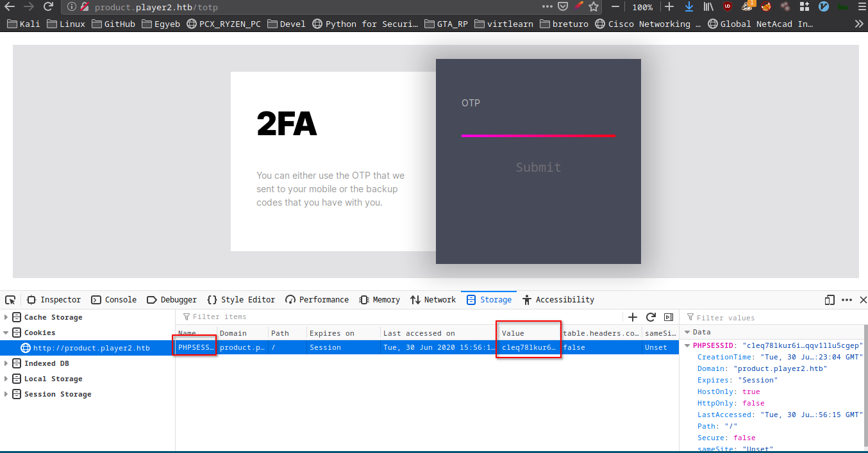This screenshot has width=868, height=453.
Task: Click the add new cookie plus icon
Action: [x=633, y=317]
